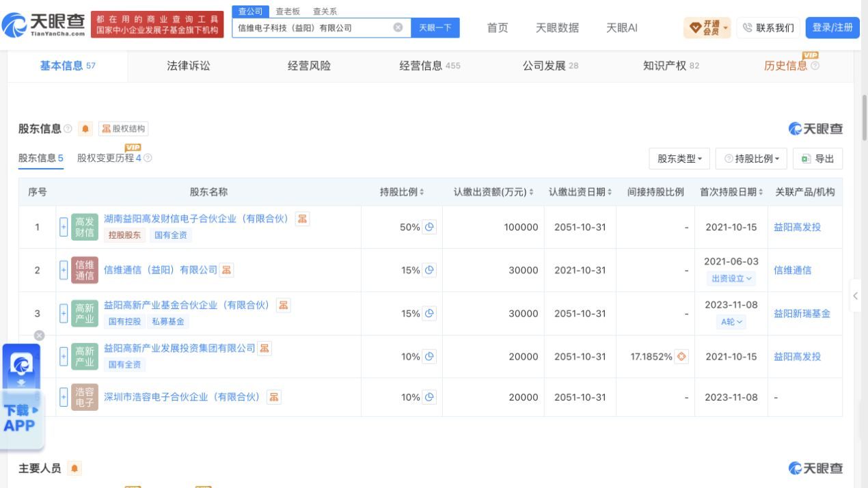Open the 股东类型 dropdown filter
Screen dimensions: 868x488
(679, 159)
